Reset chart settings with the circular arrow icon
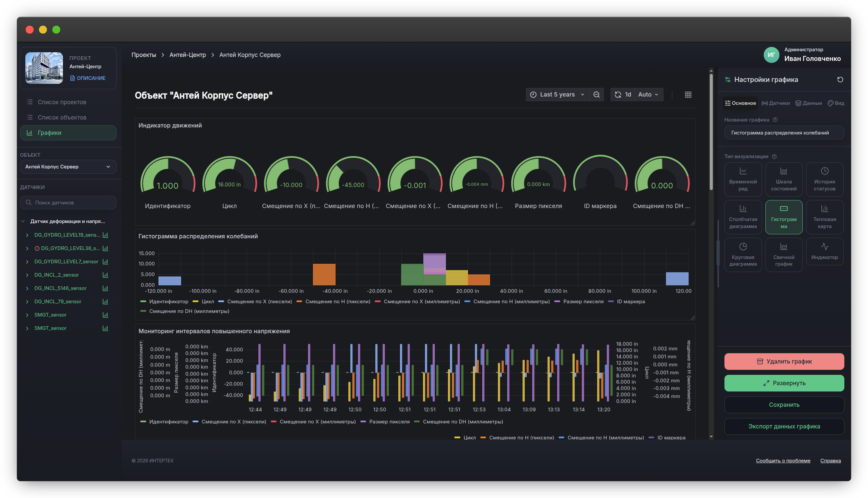Viewport: 868px width, 498px height. tap(840, 80)
